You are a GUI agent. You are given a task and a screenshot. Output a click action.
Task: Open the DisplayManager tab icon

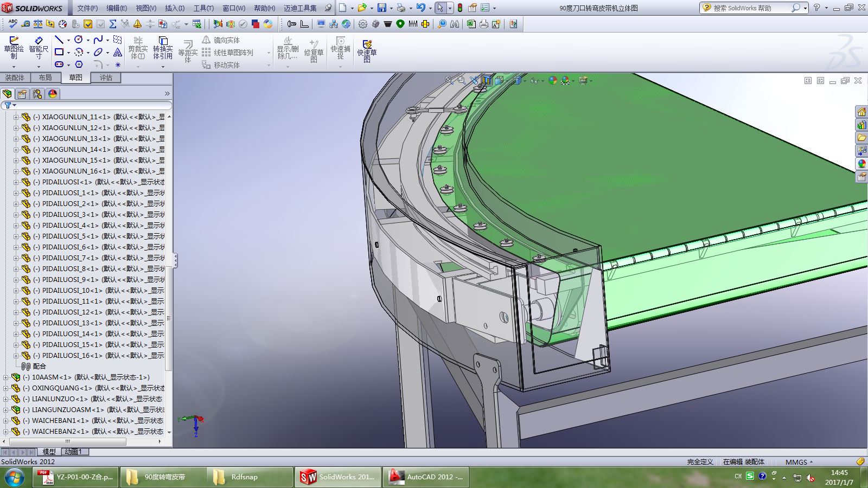[53, 94]
